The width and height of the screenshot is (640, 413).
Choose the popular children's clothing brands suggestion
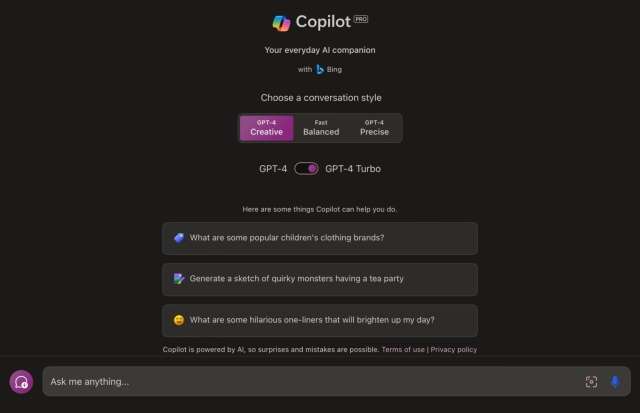(x=320, y=238)
